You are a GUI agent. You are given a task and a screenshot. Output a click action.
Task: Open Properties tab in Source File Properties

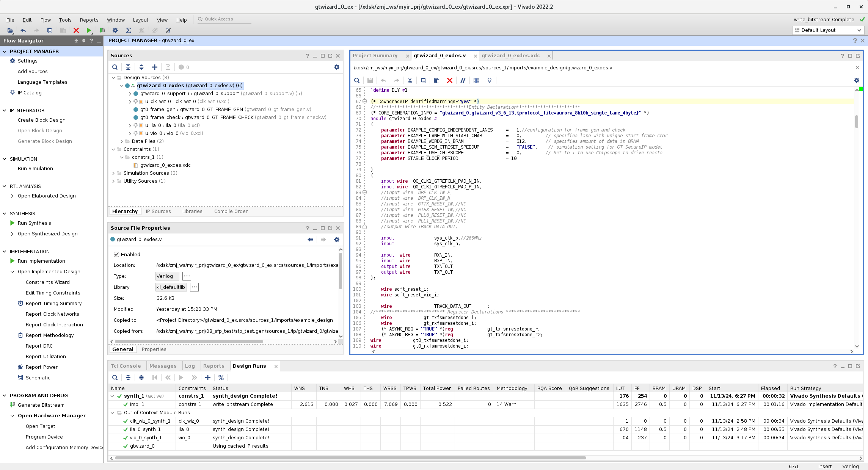coord(154,349)
